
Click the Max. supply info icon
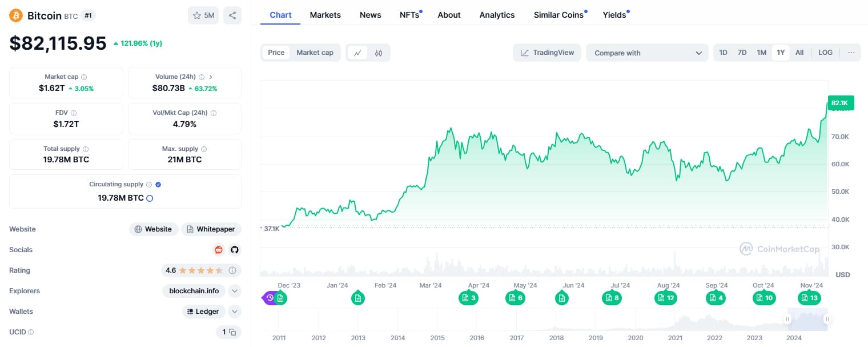204,149
